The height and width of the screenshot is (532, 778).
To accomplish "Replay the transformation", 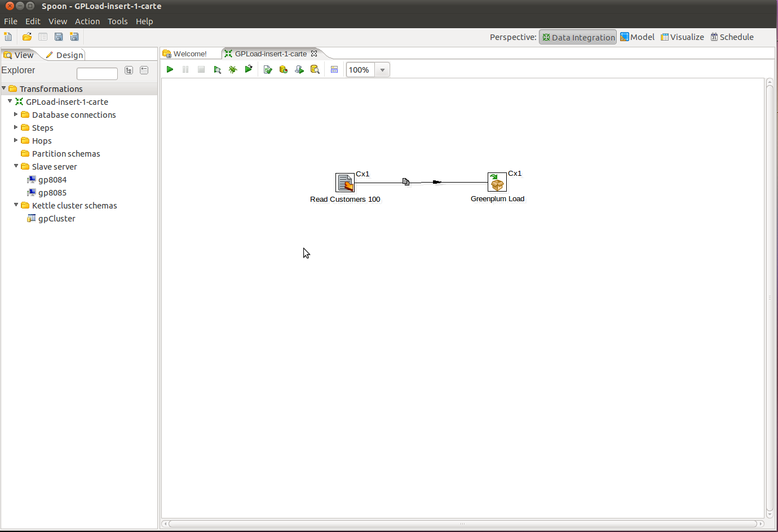I will pyautogui.click(x=249, y=69).
